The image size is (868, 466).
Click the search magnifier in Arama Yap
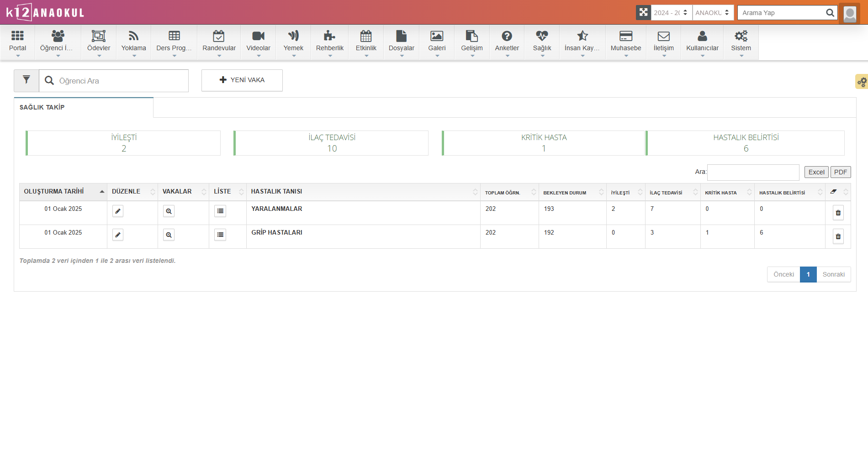tap(830, 13)
